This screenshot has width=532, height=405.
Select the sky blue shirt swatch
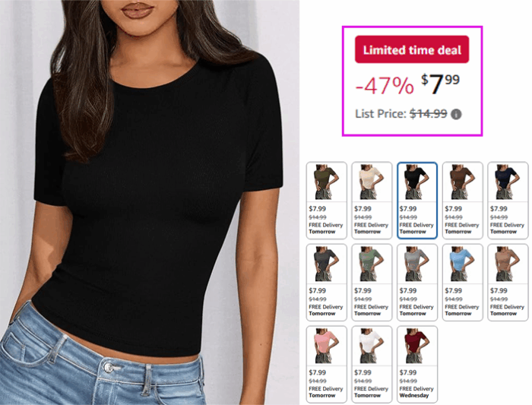[462, 282]
